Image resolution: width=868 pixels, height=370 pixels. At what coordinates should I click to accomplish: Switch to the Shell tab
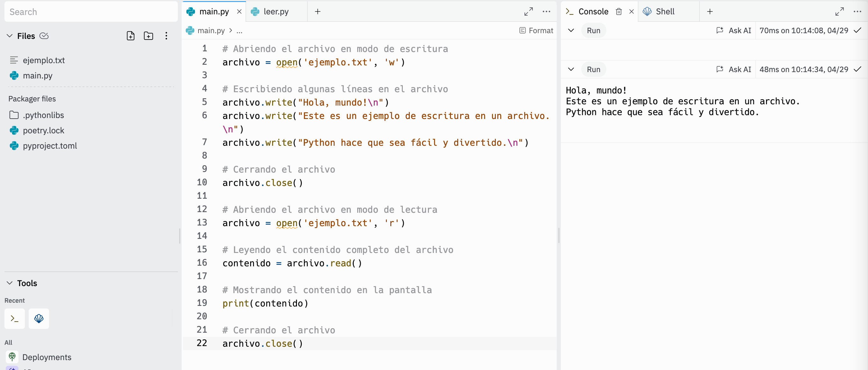664,11
